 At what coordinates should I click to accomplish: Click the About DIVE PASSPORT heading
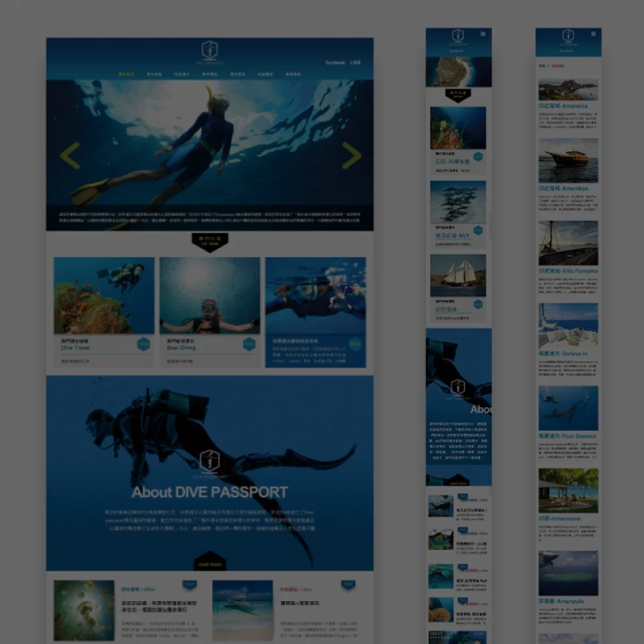pyautogui.click(x=209, y=492)
